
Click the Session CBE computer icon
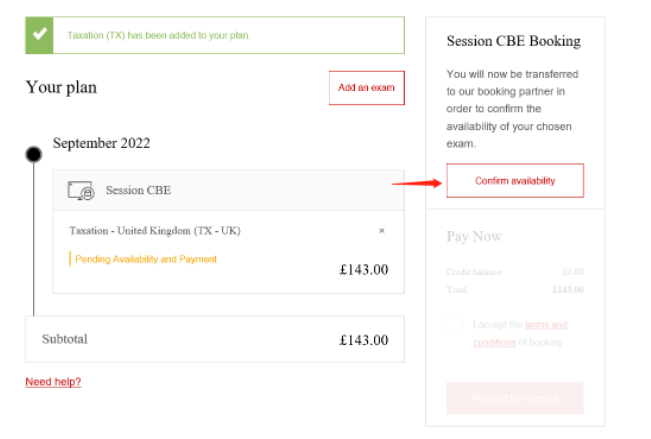click(x=81, y=190)
